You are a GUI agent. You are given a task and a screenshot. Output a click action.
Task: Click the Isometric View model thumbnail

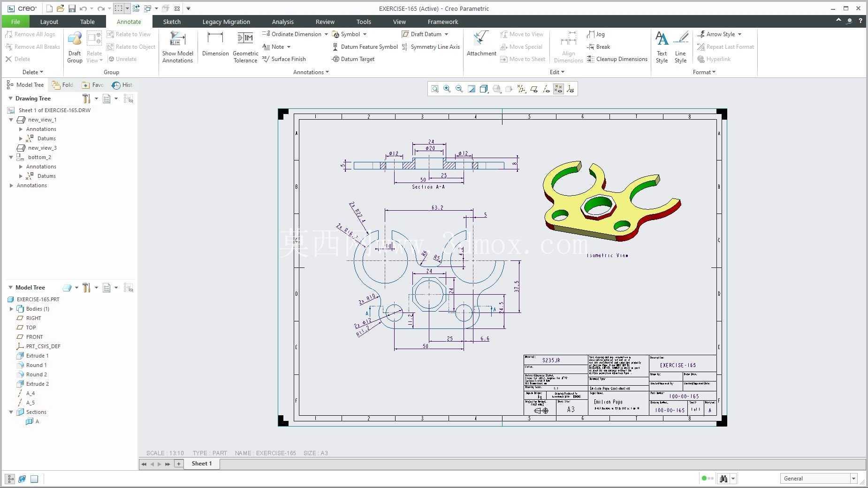click(x=611, y=202)
